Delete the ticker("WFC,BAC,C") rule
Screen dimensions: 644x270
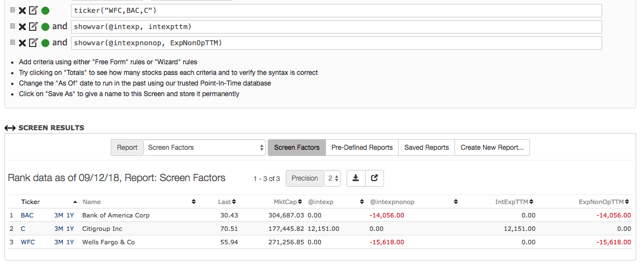tap(22, 11)
